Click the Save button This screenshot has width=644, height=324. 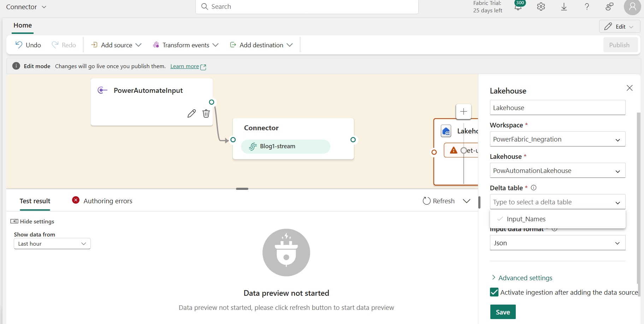point(503,312)
